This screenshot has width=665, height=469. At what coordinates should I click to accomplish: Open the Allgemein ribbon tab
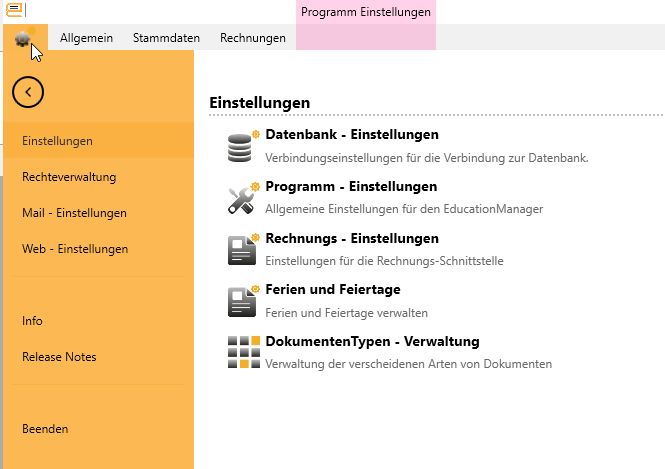tap(86, 38)
